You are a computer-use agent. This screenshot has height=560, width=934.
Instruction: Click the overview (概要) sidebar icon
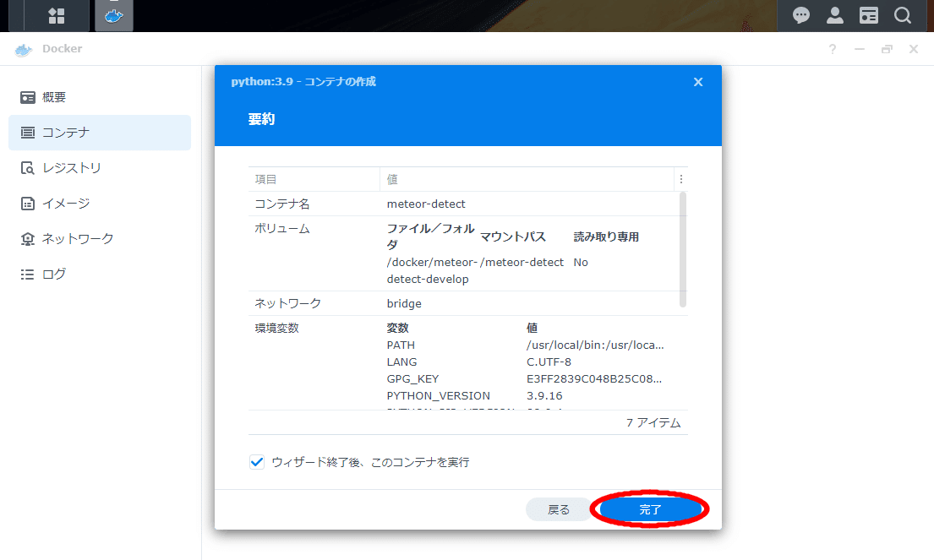27,97
